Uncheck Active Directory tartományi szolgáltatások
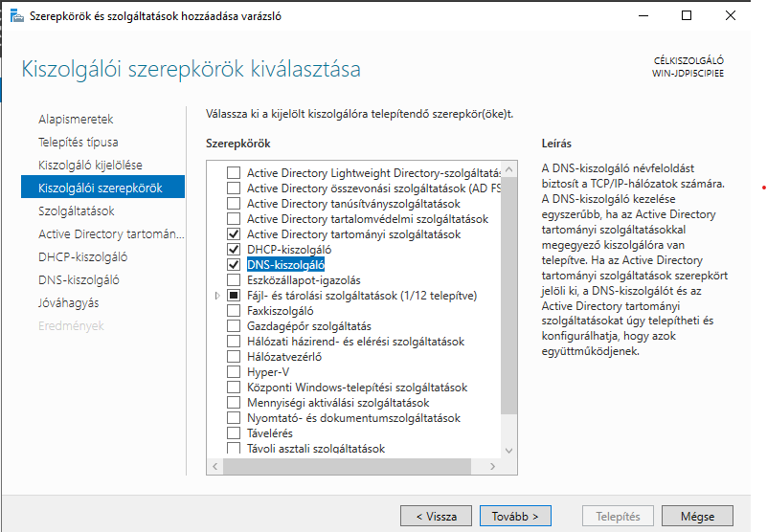767x532 pixels. click(x=233, y=234)
